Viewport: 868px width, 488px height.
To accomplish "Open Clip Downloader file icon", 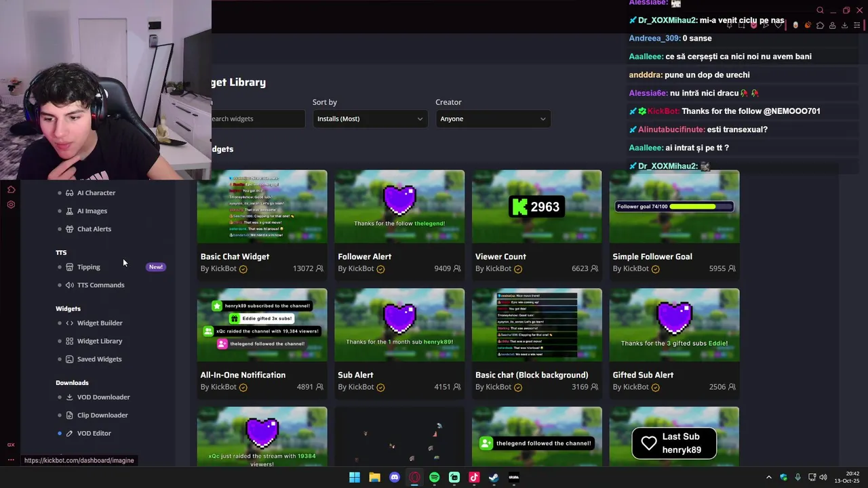I will [69, 415].
